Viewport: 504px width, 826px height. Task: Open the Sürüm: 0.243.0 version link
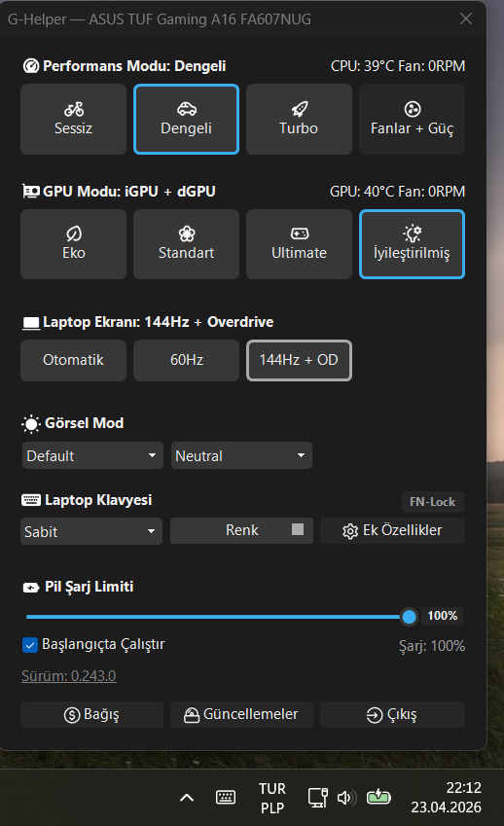pyautogui.click(x=68, y=676)
